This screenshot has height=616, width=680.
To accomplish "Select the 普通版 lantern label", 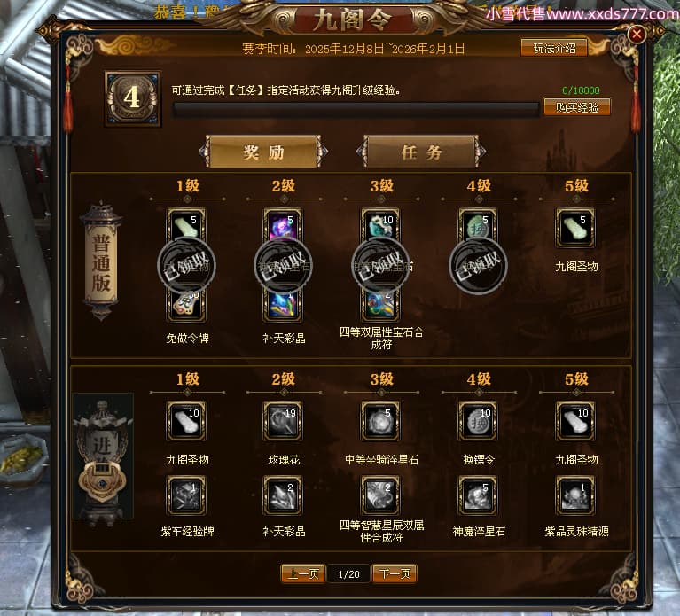I will click(x=100, y=261).
